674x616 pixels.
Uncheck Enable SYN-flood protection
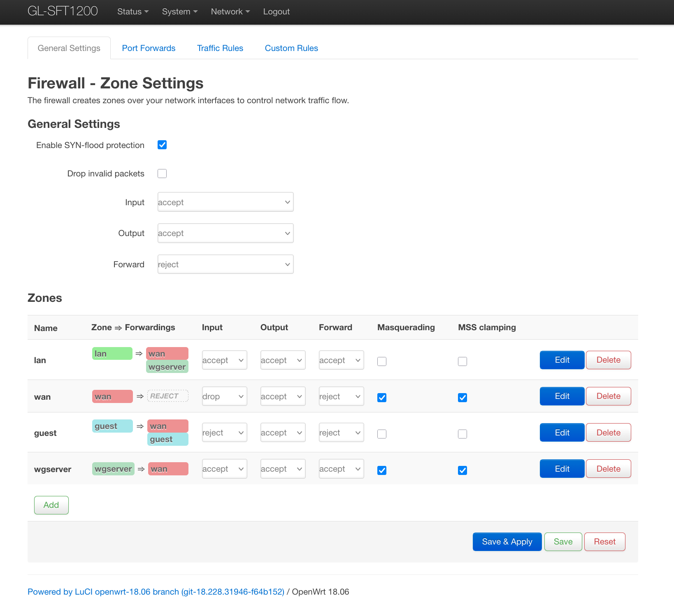pyautogui.click(x=162, y=145)
